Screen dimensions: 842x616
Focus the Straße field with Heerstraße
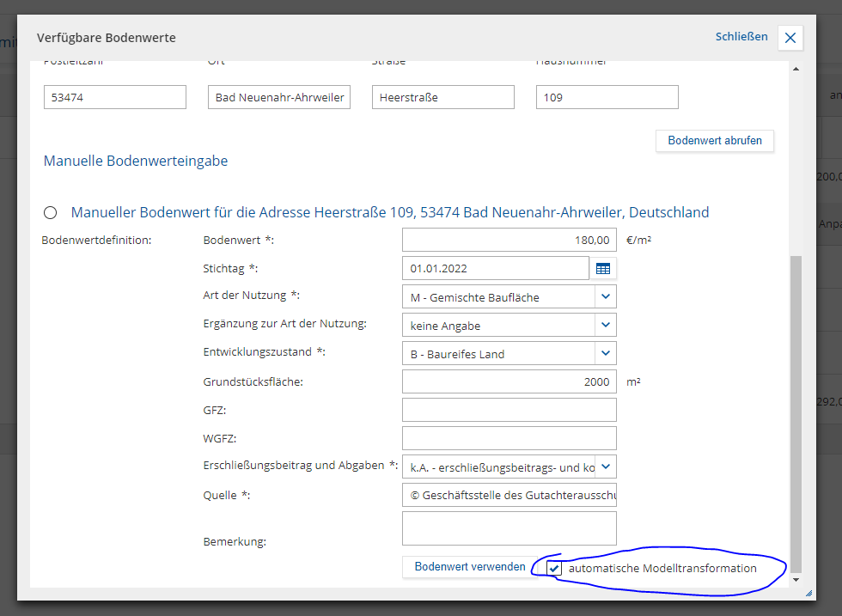click(442, 98)
